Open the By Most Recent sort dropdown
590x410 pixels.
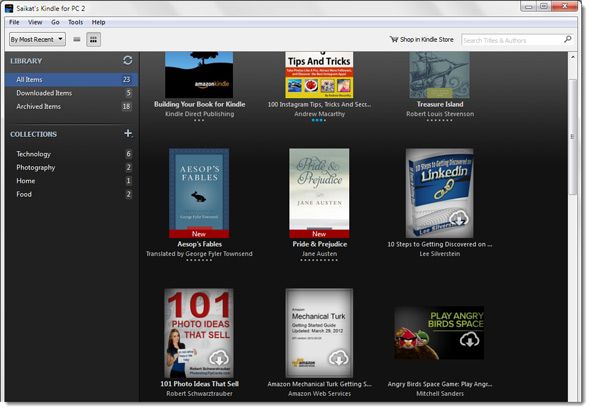coord(37,39)
